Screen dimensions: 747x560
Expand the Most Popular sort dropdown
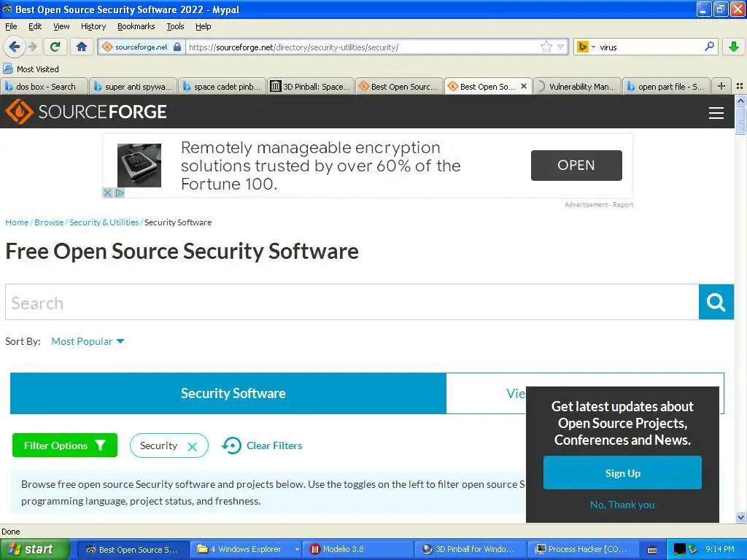tap(88, 341)
